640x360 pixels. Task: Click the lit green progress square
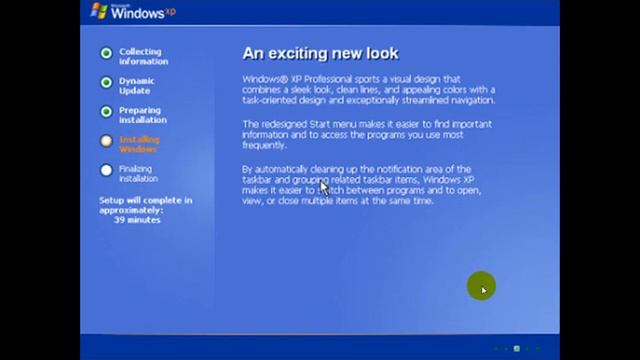click(x=517, y=349)
